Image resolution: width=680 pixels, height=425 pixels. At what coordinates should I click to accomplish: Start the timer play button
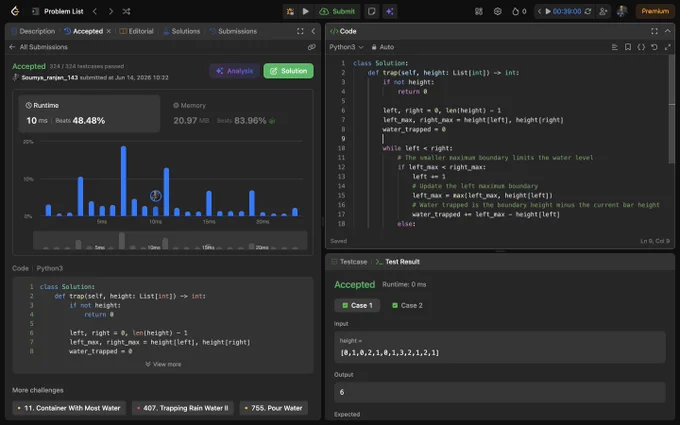tap(548, 11)
